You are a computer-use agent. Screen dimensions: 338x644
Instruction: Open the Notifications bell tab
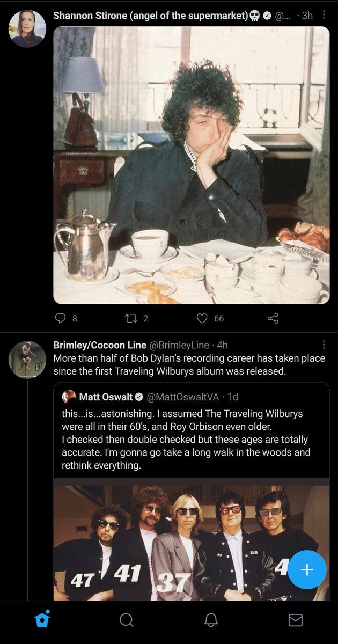[x=211, y=620]
